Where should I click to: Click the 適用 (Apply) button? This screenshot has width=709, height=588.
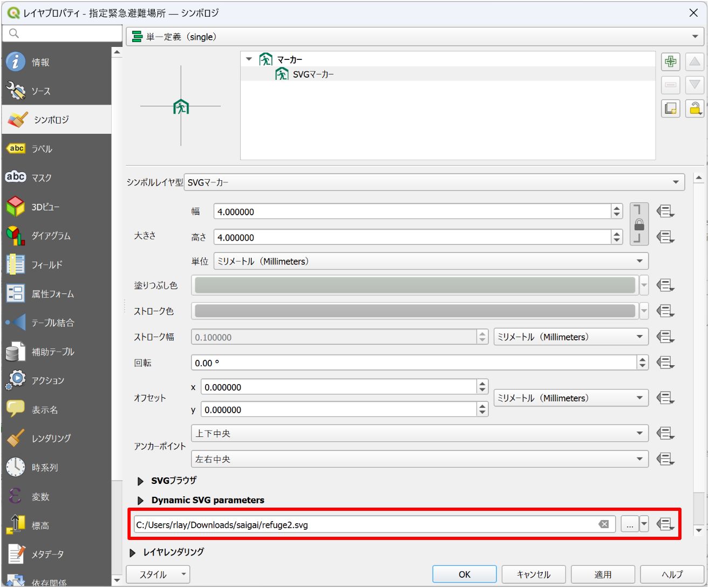click(603, 575)
